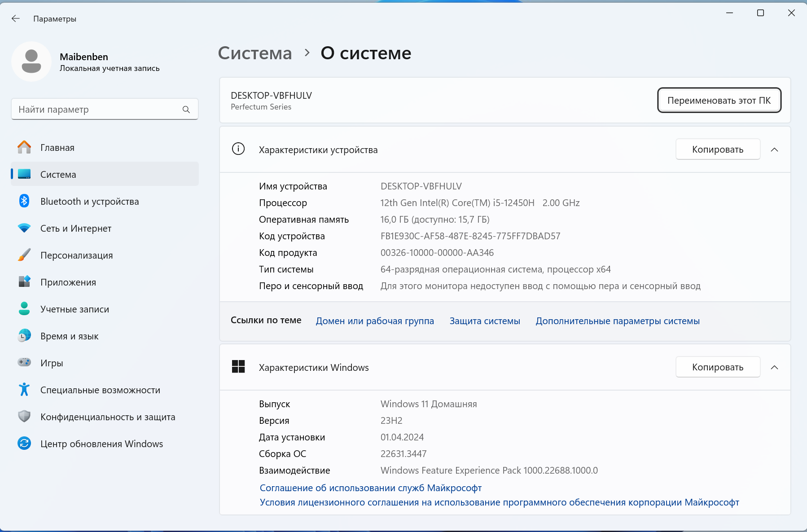Go to Время и язык
The width and height of the screenshot is (807, 532).
click(105, 336)
